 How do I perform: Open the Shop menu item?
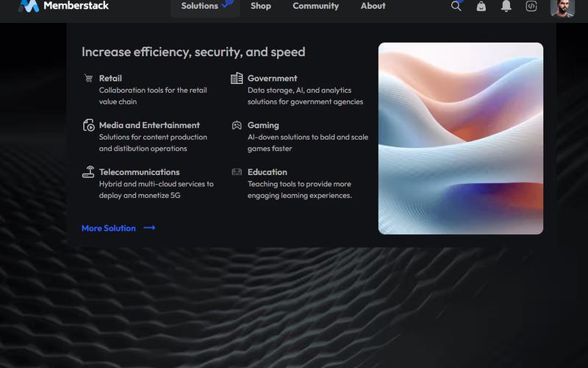point(261,6)
